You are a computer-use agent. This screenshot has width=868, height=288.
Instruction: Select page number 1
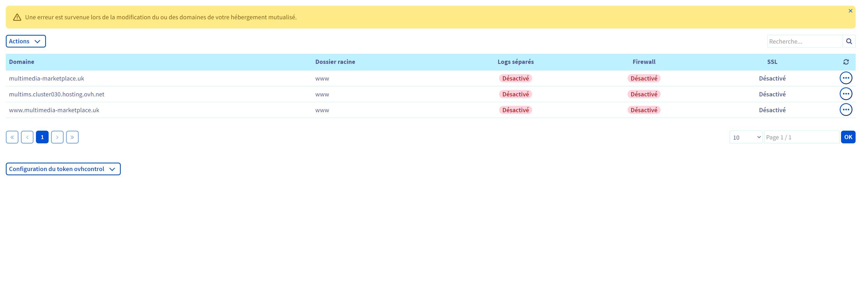pyautogui.click(x=42, y=137)
